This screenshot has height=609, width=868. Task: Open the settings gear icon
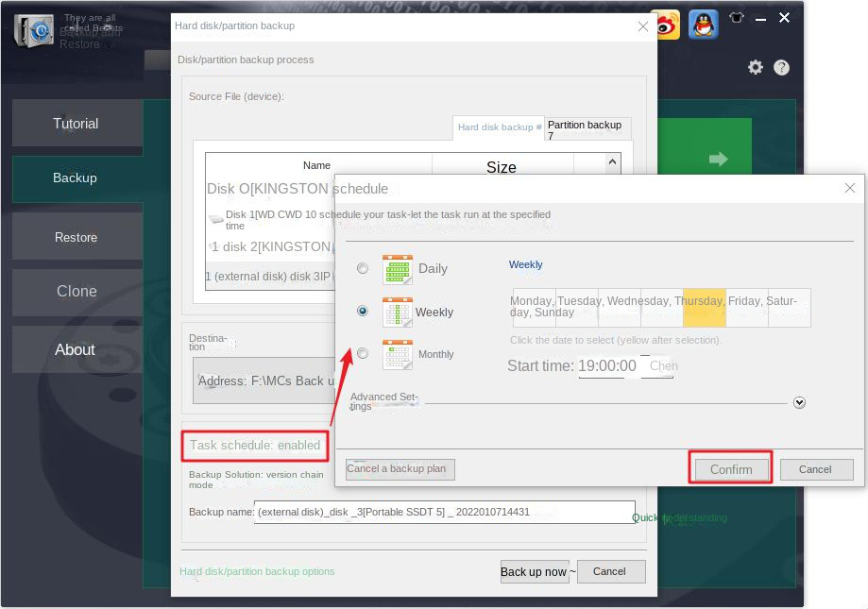[754, 67]
